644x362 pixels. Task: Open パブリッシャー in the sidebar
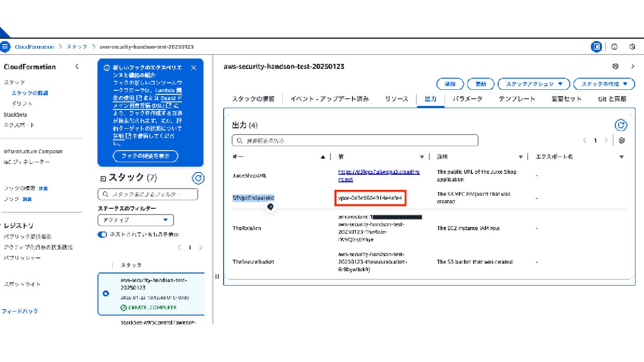[x=22, y=258]
